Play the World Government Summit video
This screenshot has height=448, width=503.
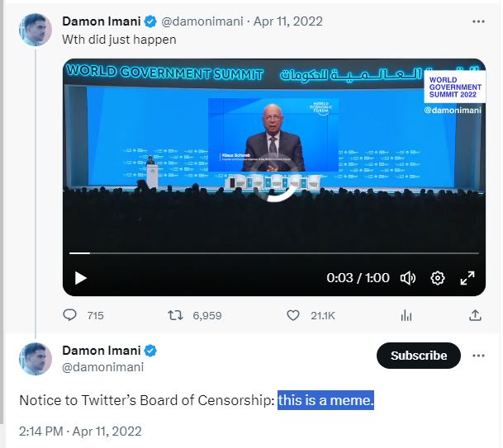click(80, 278)
